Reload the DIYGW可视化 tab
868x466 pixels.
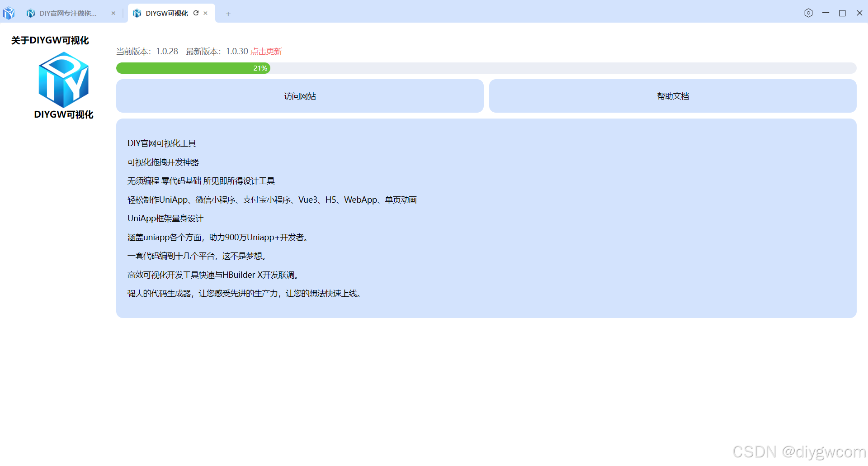coord(196,13)
